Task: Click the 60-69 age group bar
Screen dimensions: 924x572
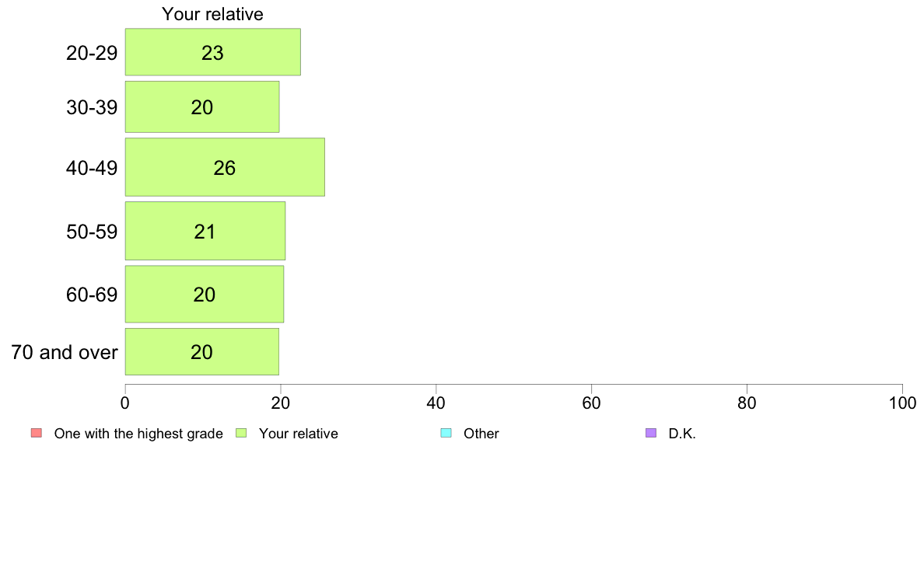Action: [204, 294]
